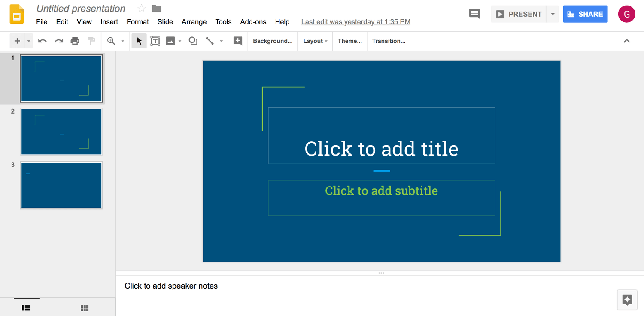
Task: Undo the last action
Action: 42,41
